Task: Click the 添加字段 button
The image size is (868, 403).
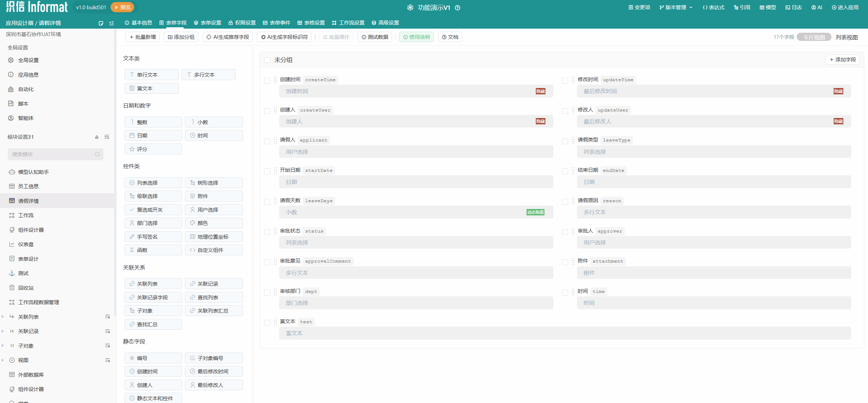Action: [842, 60]
